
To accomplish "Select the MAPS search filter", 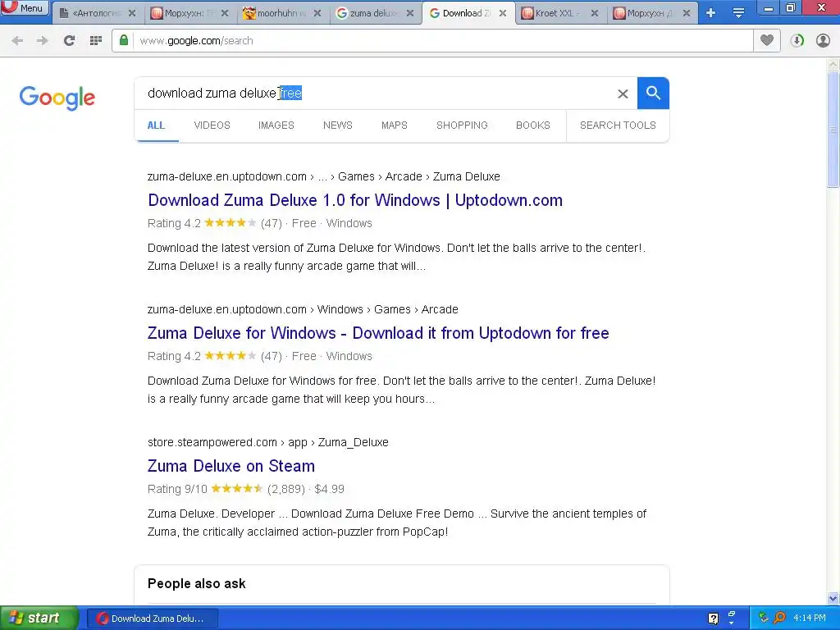I will (x=395, y=126).
